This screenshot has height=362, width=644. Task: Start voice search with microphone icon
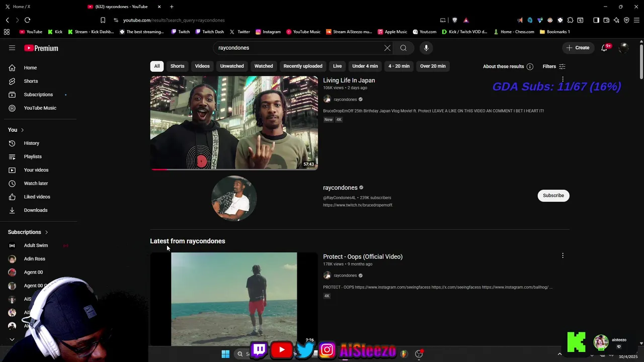pos(426,48)
